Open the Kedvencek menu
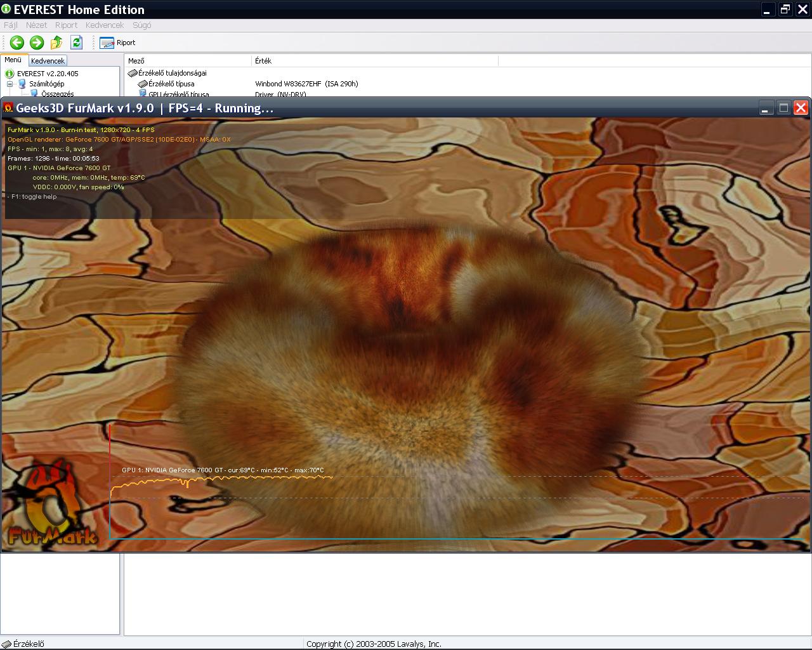Screen dimensions: 812x650 coord(105,25)
